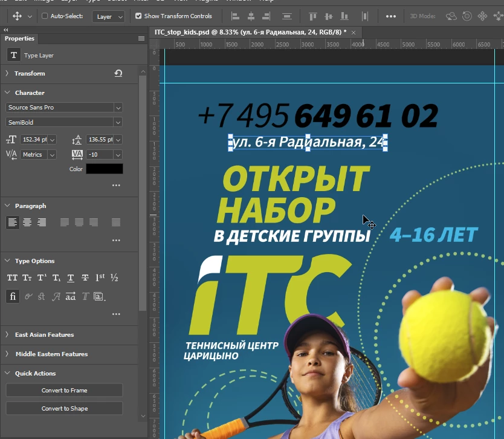The height and width of the screenshot is (439, 504).
Task: Left align text in Paragraph section
Action: (x=13, y=223)
